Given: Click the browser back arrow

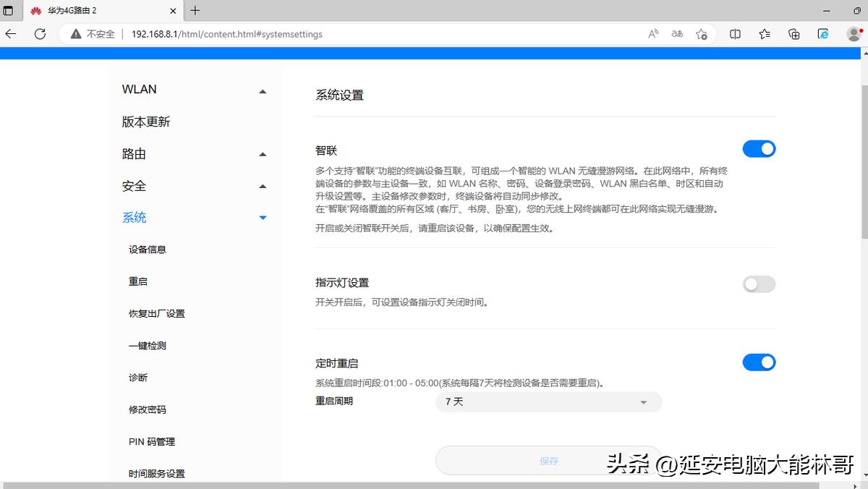Looking at the screenshot, I should [x=10, y=34].
